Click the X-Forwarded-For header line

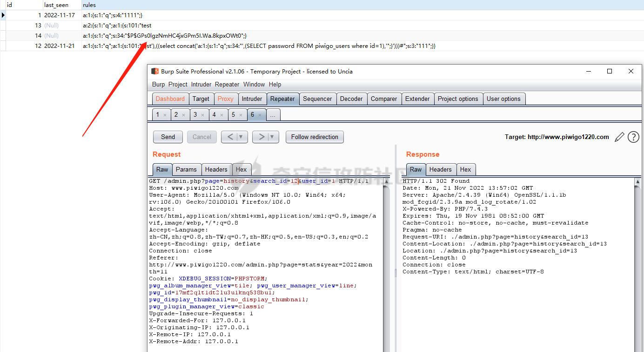pos(197,320)
